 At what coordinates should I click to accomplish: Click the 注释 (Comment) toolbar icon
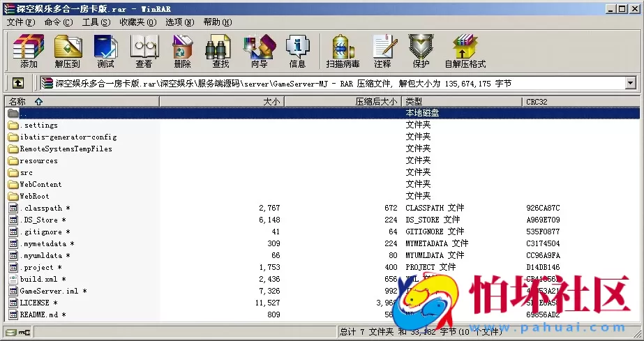tap(382, 51)
